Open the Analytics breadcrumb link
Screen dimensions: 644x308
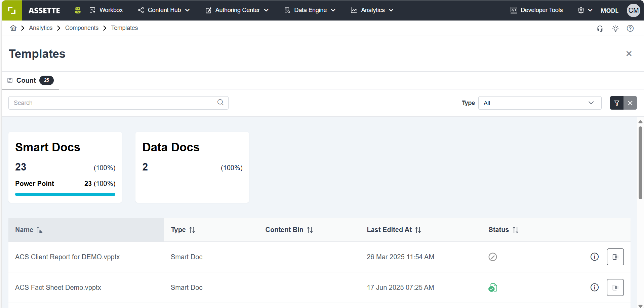[41, 28]
